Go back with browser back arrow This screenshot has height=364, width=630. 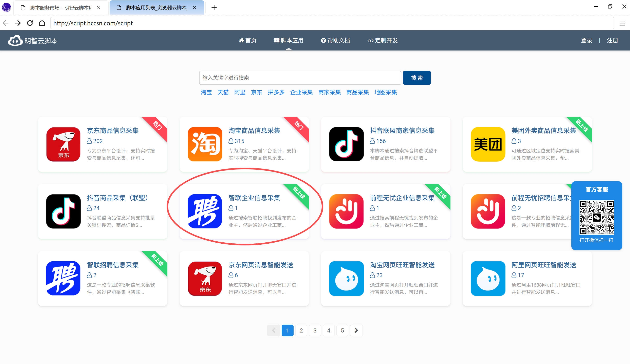click(x=6, y=23)
